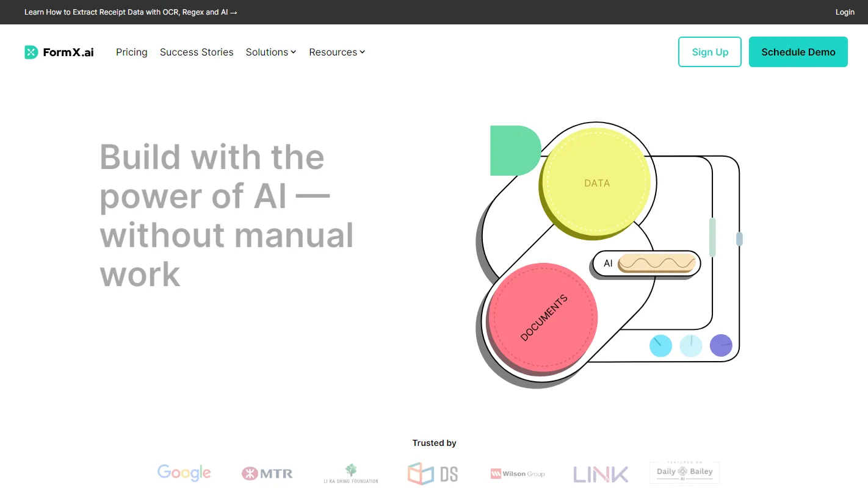Open the Pricing page
868x488 pixels.
tap(131, 52)
